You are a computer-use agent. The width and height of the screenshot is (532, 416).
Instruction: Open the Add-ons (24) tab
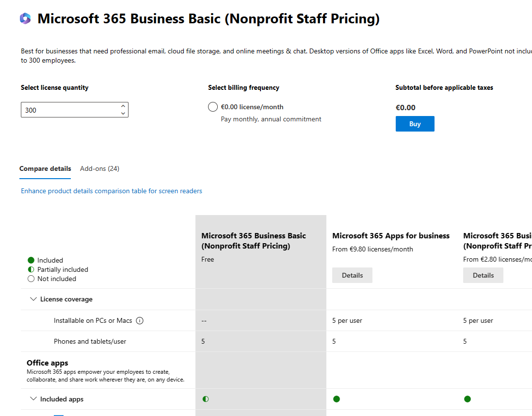99,168
